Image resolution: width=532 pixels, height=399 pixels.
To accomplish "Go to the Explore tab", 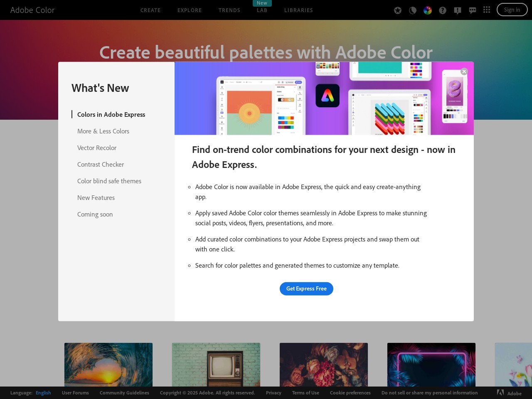I will click(190, 10).
